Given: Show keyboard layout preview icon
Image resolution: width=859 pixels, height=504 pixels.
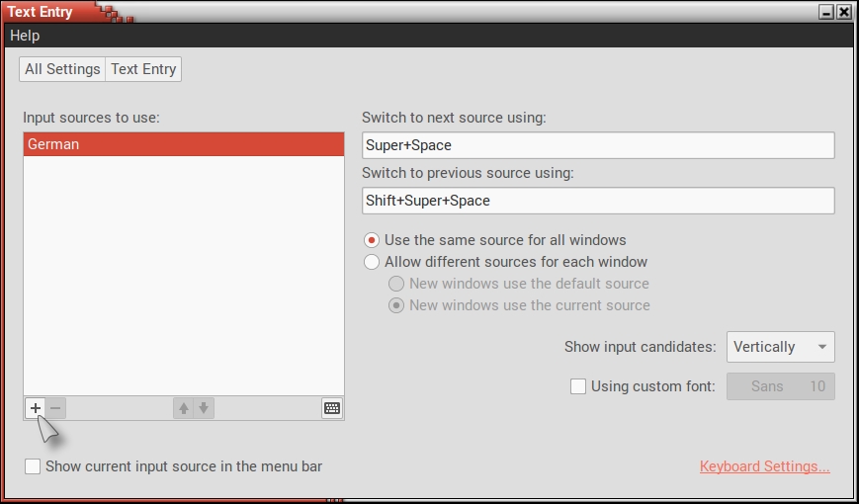Looking at the screenshot, I should click(332, 408).
